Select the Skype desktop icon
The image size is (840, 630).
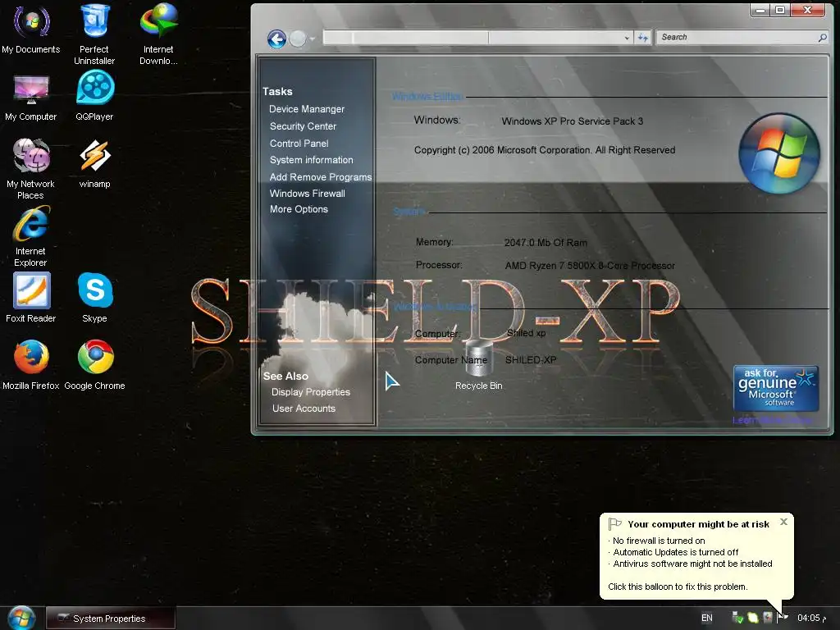tap(95, 298)
